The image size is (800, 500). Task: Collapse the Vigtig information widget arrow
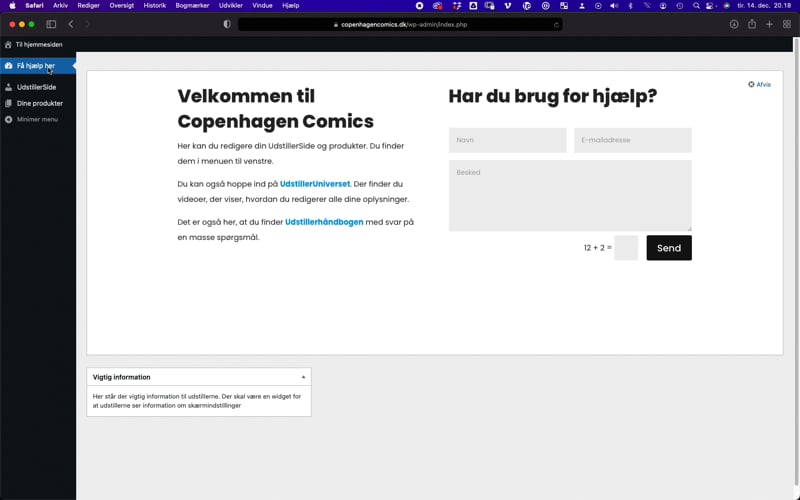[303, 378]
